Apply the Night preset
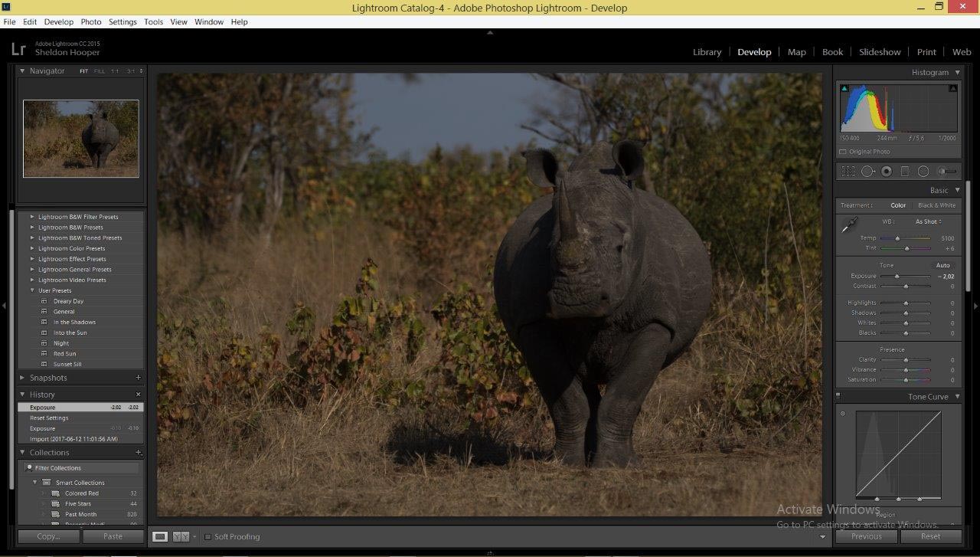Image resolution: width=980 pixels, height=557 pixels. [x=61, y=343]
